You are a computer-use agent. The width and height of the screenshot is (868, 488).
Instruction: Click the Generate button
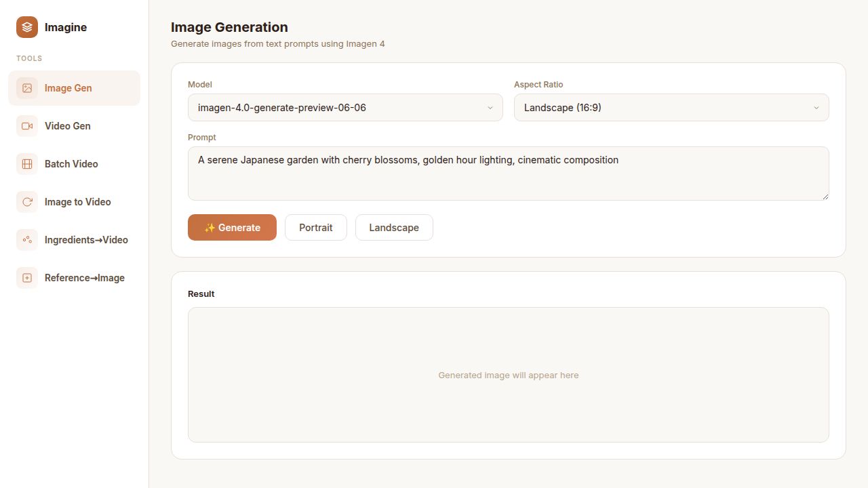tap(232, 227)
